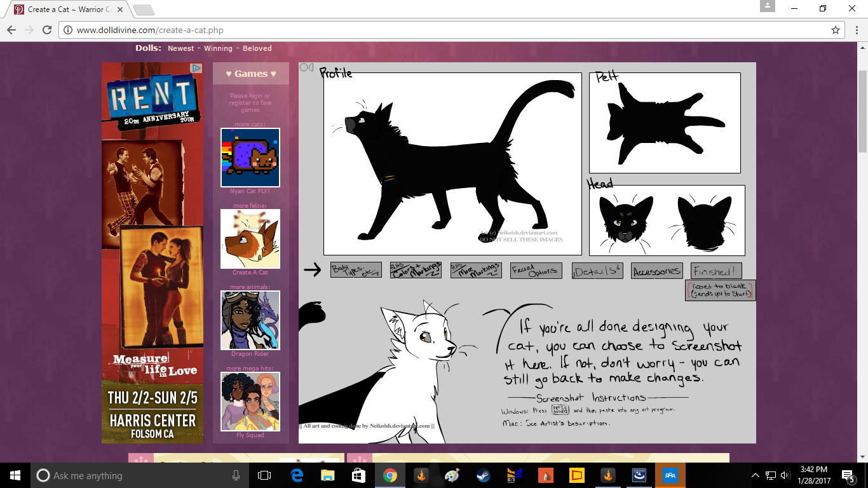The height and width of the screenshot is (488, 868).
Task: Click the Newest dolls link
Action: (180, 48)
